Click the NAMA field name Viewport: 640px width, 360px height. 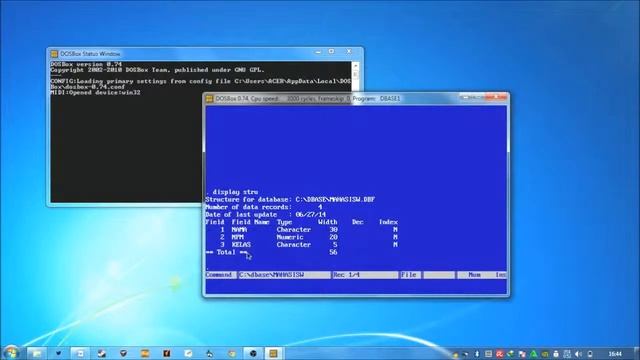pyautogui.click(x=239, y=230)
